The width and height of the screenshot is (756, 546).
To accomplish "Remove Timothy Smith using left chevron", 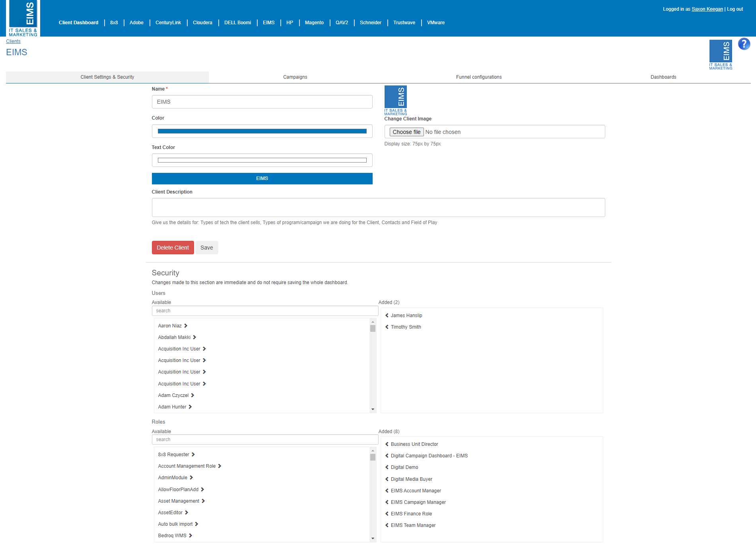I will pyautogui.click(x=387, y=327).
